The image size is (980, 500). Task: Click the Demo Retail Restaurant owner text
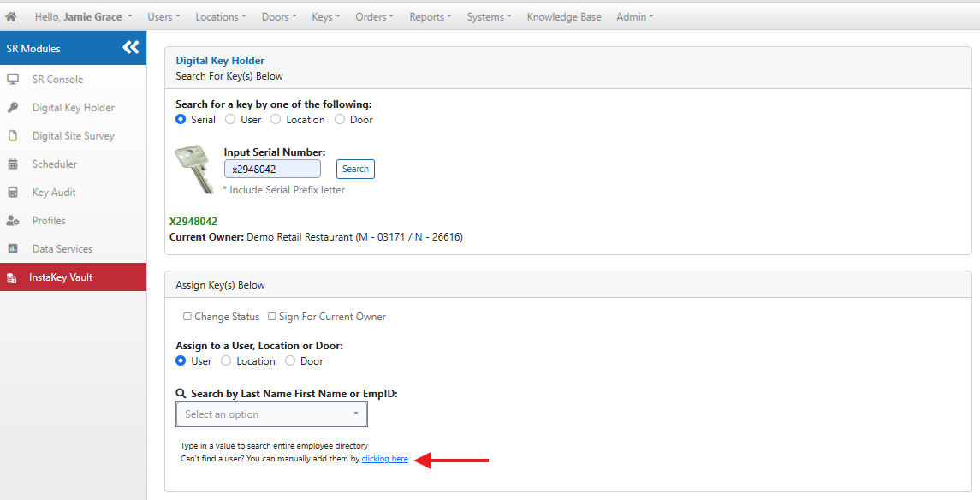coord(354,237)
